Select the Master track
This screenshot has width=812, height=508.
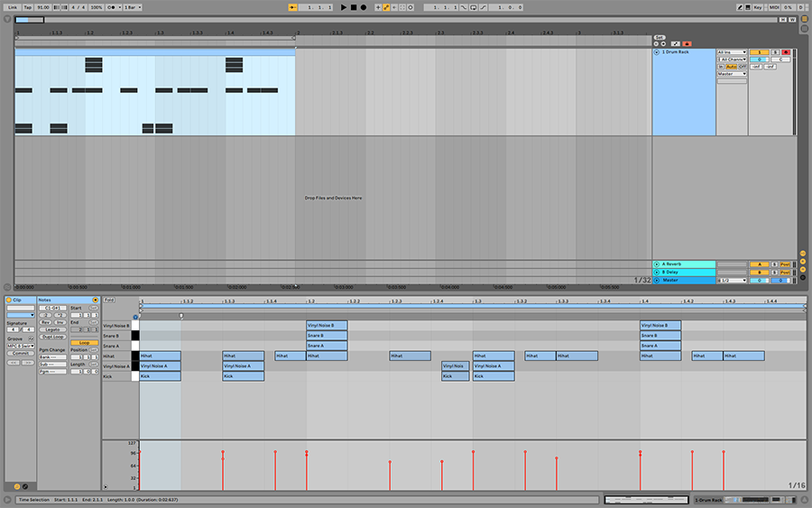[684, 280]
